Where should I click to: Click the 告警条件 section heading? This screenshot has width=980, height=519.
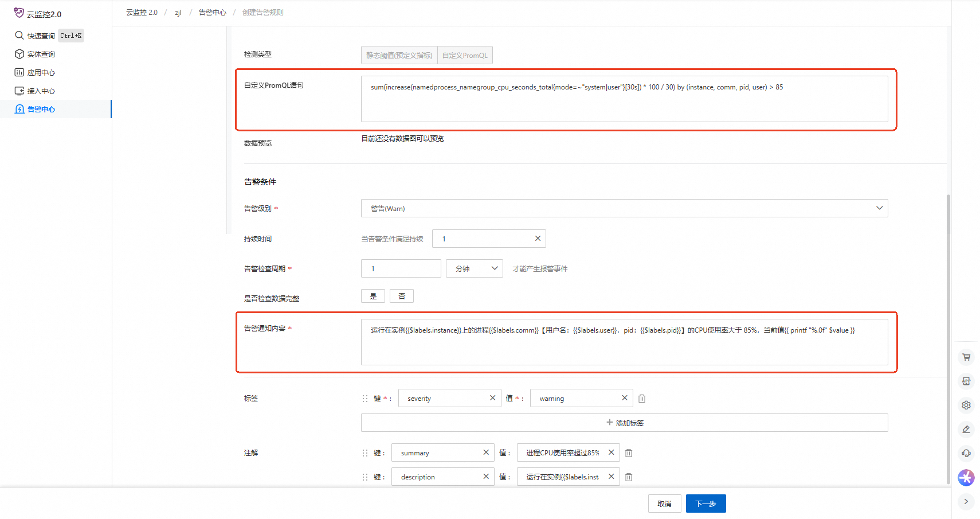260,182
